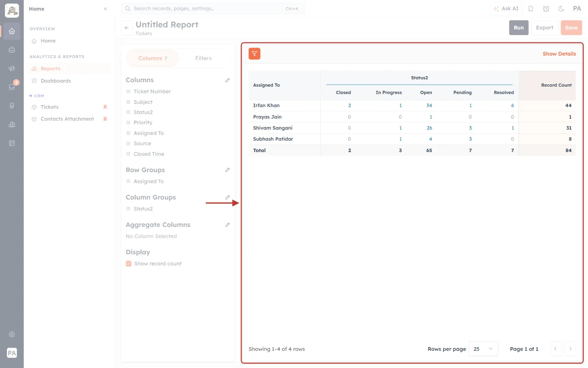Edit Row Groups with its pencil icon

click(227, 170)
